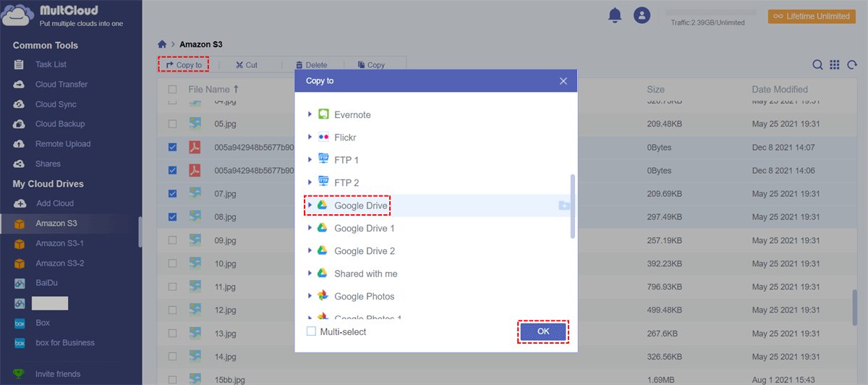The height and width of the screenshot is (385, 868).
Task: Sort by File Name column header
Action: (209, 90)
